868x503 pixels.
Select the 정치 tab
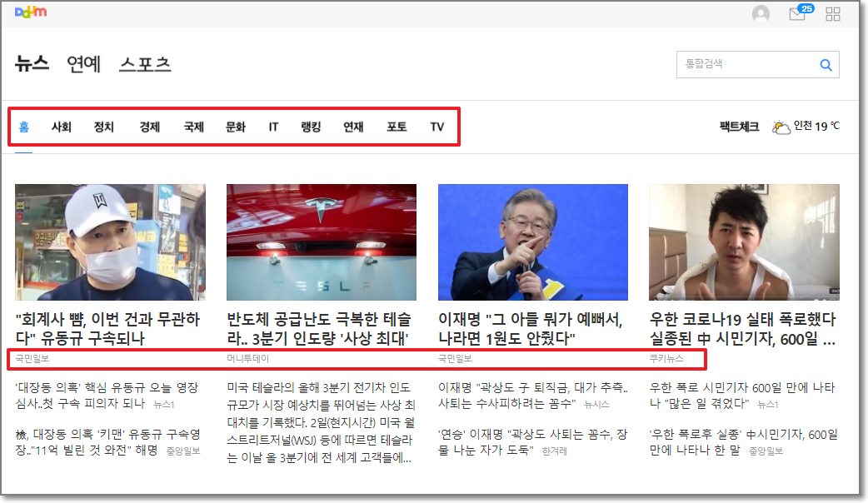point(104,127)
